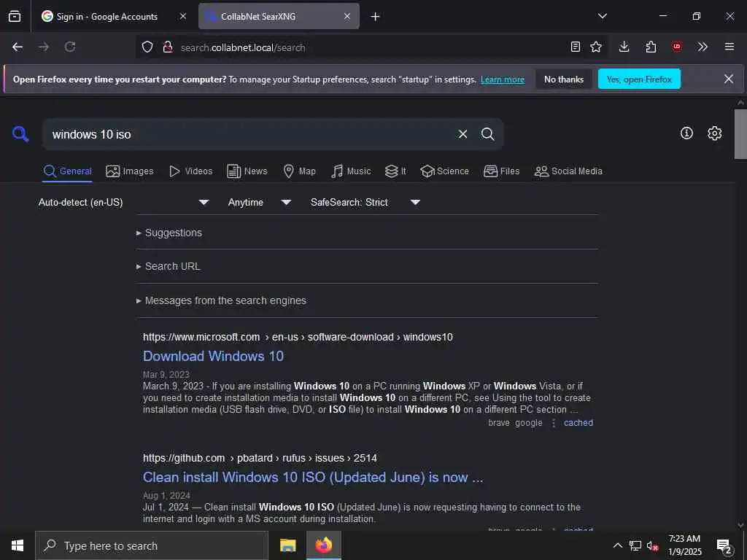Switch to News search category
Image resolution: width=747 pixels, height=560 pixels.
tap(247, 171)
